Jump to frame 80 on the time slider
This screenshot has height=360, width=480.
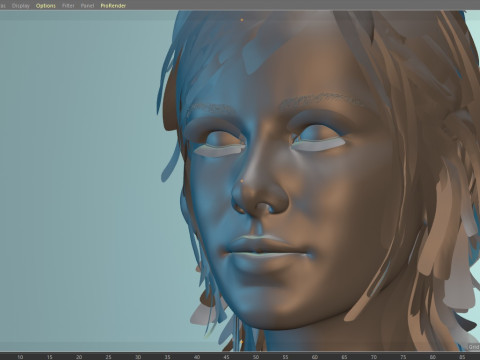point(432,357)
